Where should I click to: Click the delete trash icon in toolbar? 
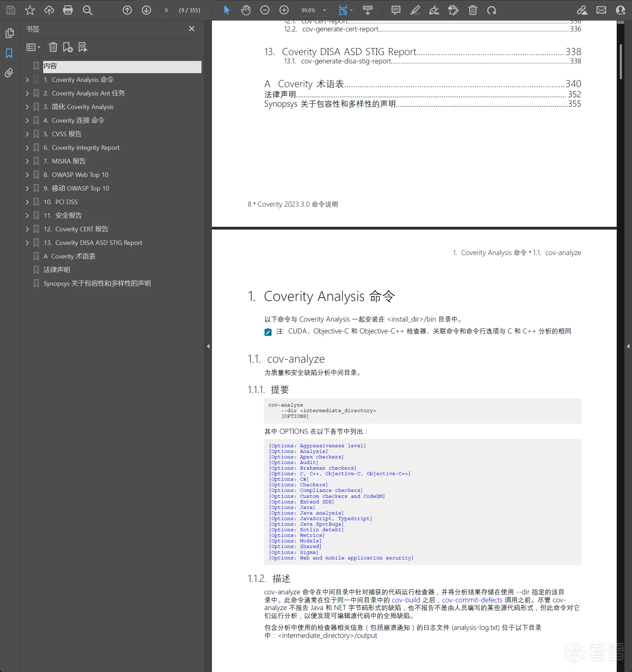click(x=473, y=10)
